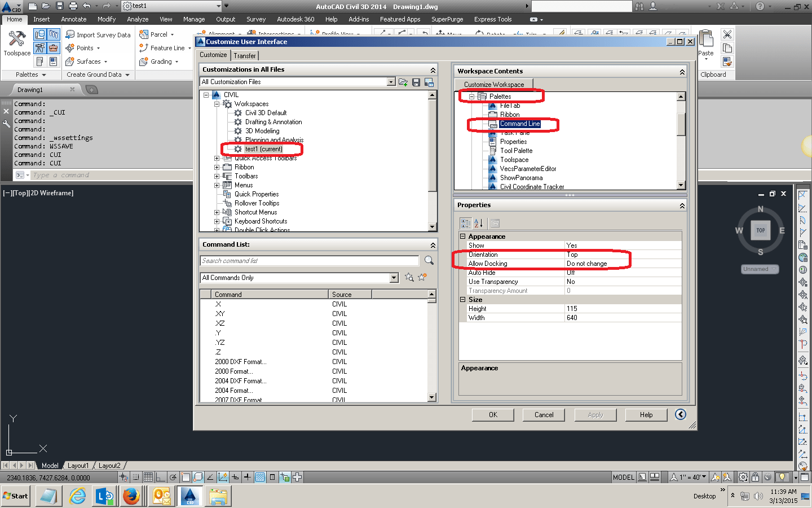Switch to the Transfer tab
Screen dimensions: 812x508
click(x=245, y=55)
